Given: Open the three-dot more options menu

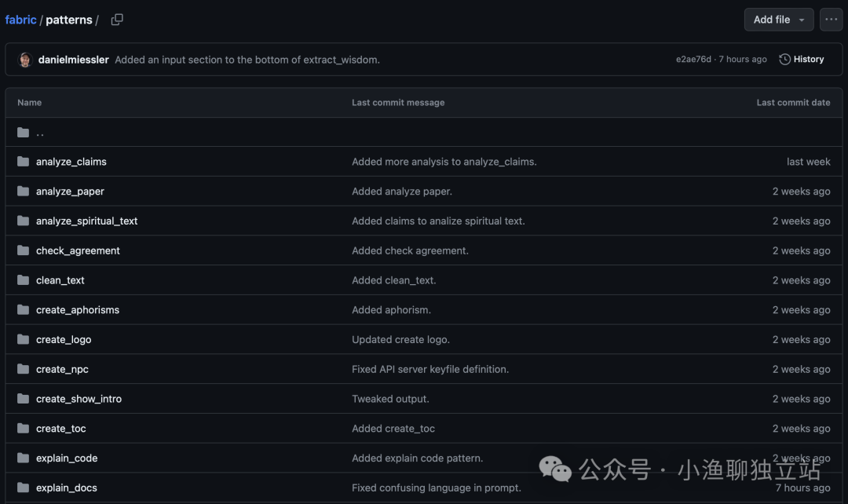Looking at the screenshot, I should (831, 20).
